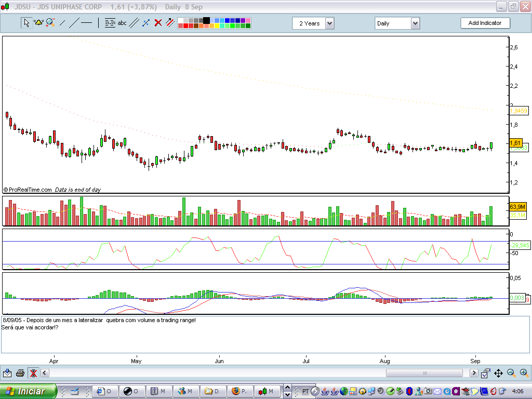Toggle the chart options checkbox icon
This screenshot has height=399, width=532.
pyautogui.click(x=485, y=373)
